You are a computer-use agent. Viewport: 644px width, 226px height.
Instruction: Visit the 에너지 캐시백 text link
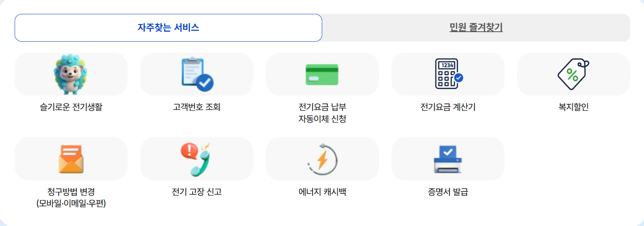pos(322,192)
